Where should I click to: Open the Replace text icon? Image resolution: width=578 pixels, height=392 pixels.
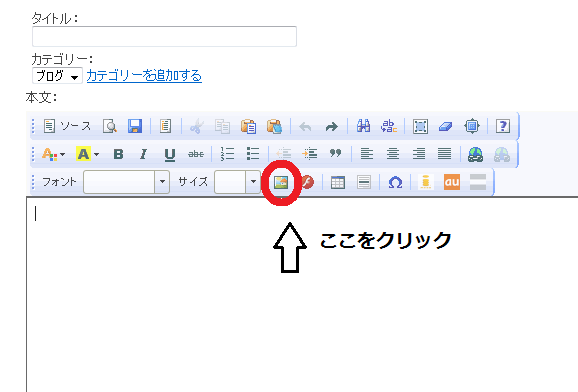(389, 126)
